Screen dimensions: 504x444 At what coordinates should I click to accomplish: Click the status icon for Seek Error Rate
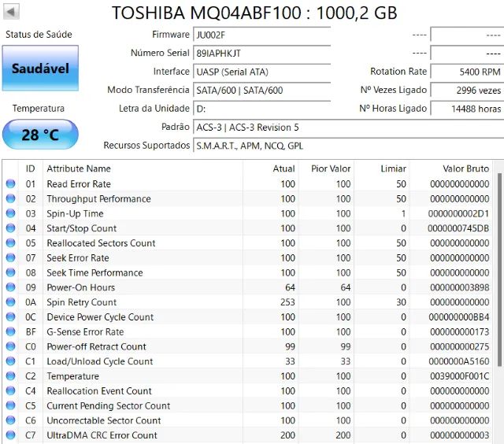10,257
